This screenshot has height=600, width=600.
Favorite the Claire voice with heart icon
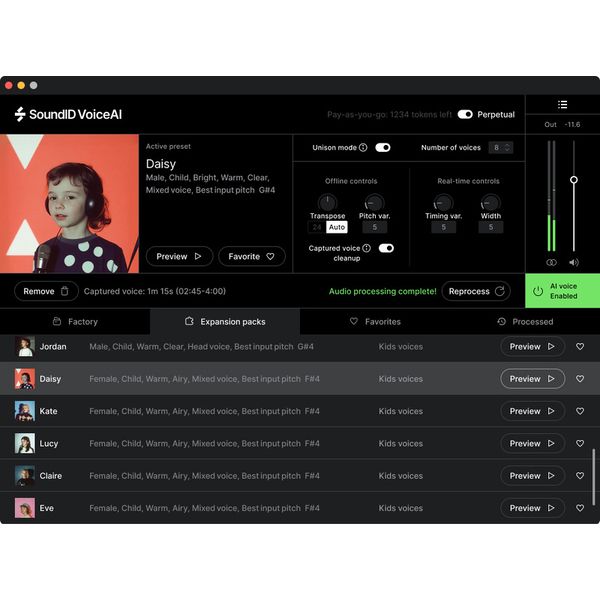[x=580, y=475]
